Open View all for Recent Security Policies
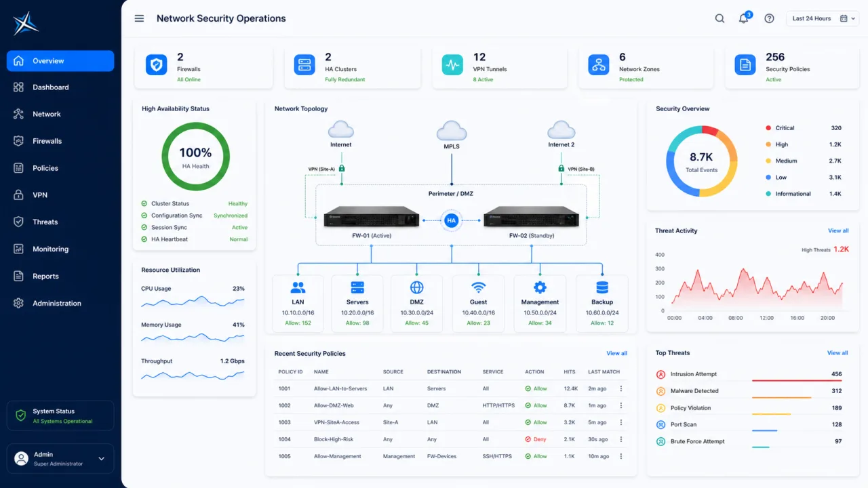The image size is (868, 488). [616, 353]
